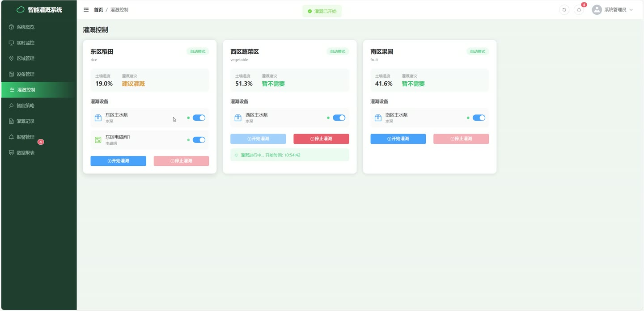The image size is (644, 311).
Task: Stop irrigation for 西区蔬菜区
Action: [x=321, y=139]
